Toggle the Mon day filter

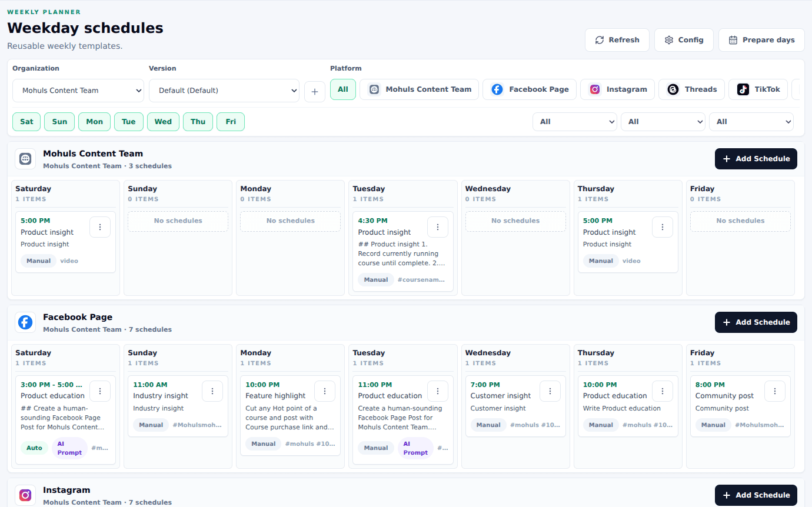94,122
